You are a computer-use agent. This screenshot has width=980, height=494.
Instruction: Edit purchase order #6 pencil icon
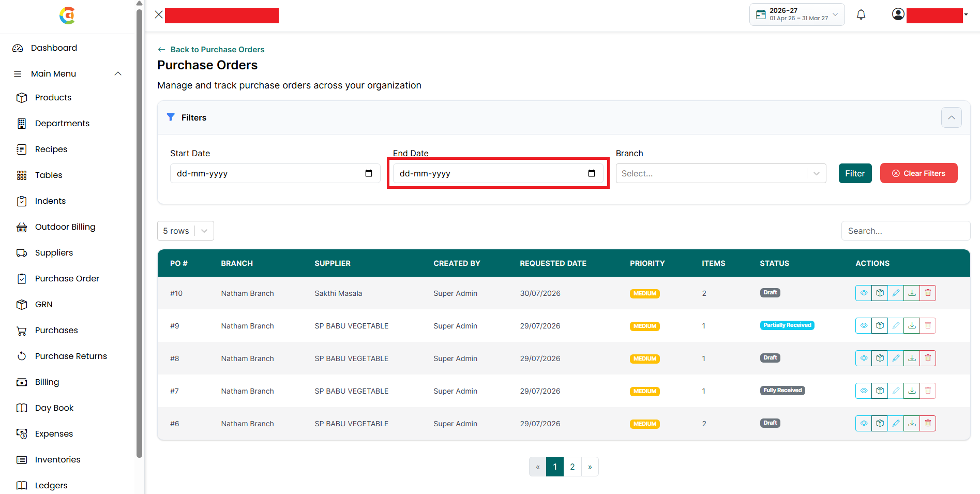pos(896,424)
